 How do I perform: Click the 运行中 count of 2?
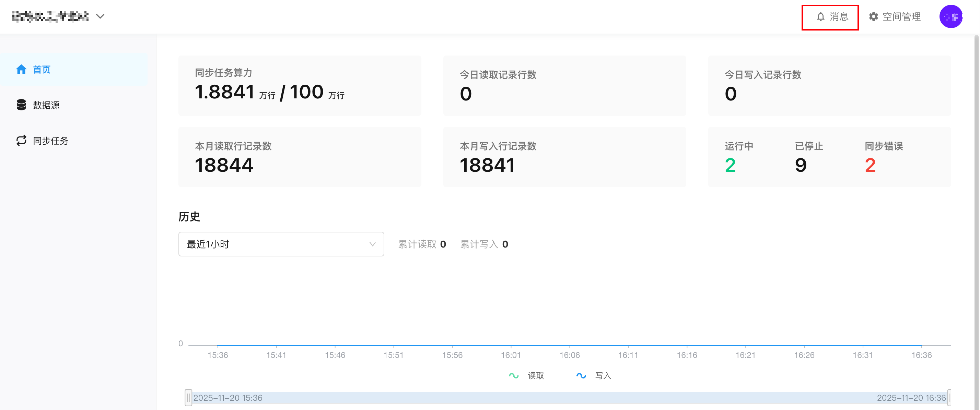coord(730,165)
